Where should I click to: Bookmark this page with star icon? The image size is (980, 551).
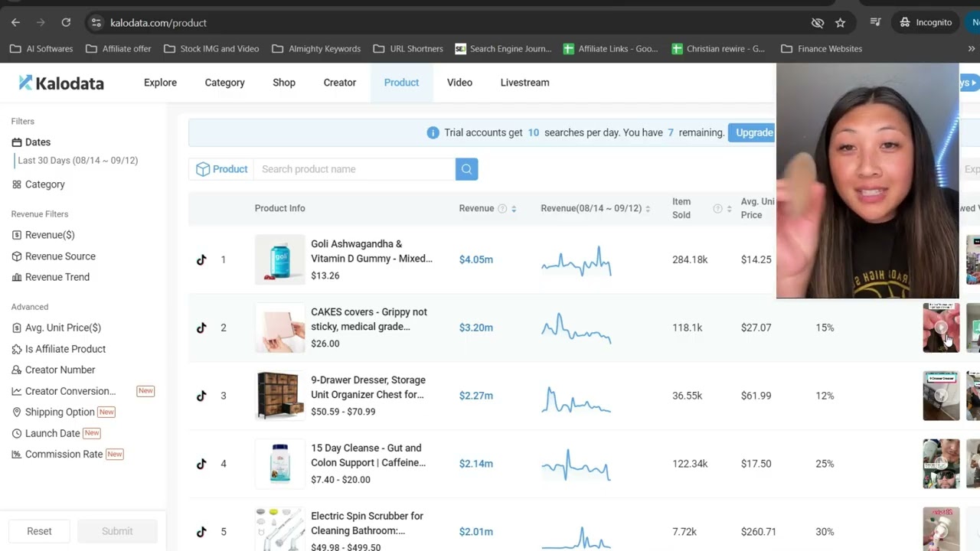click(x=840, y=22)
